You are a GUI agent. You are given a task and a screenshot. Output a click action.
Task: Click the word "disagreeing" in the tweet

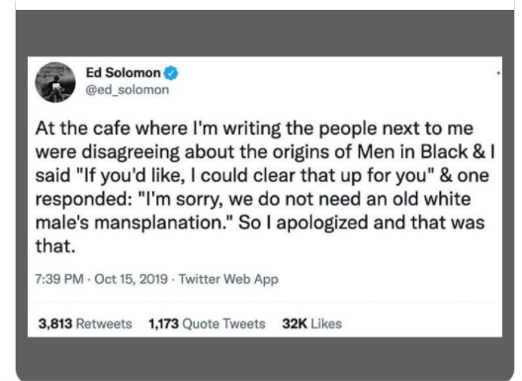(x=130, y=153)
